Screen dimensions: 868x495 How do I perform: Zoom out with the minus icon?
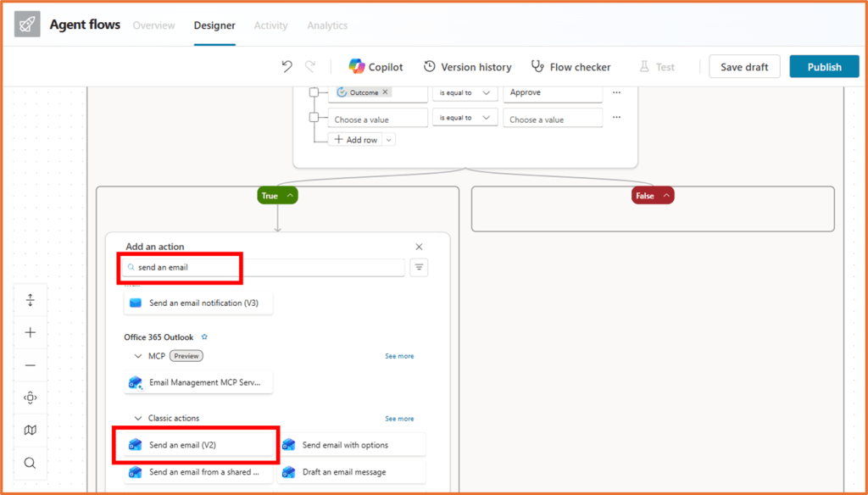coord(31,365)
